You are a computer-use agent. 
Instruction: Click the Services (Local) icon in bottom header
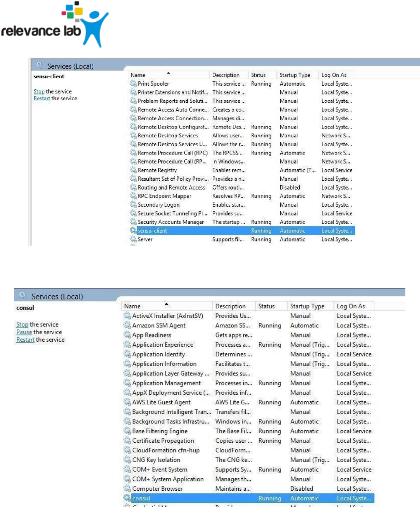coord(23,296)
